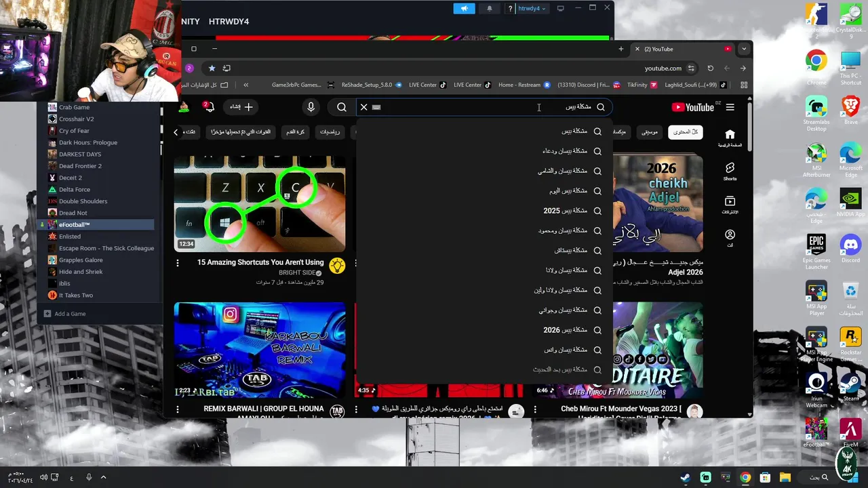Start voice search with the microphone icon

point(311,107)
